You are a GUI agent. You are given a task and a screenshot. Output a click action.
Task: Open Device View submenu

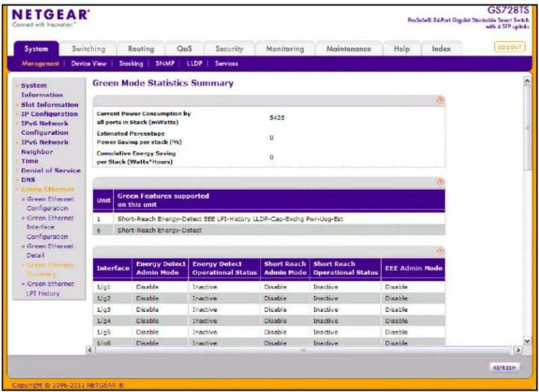click(x=89, y=63)
